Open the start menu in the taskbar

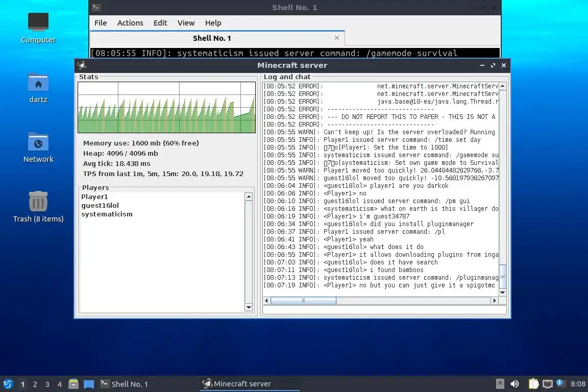[x=8, y=384]
